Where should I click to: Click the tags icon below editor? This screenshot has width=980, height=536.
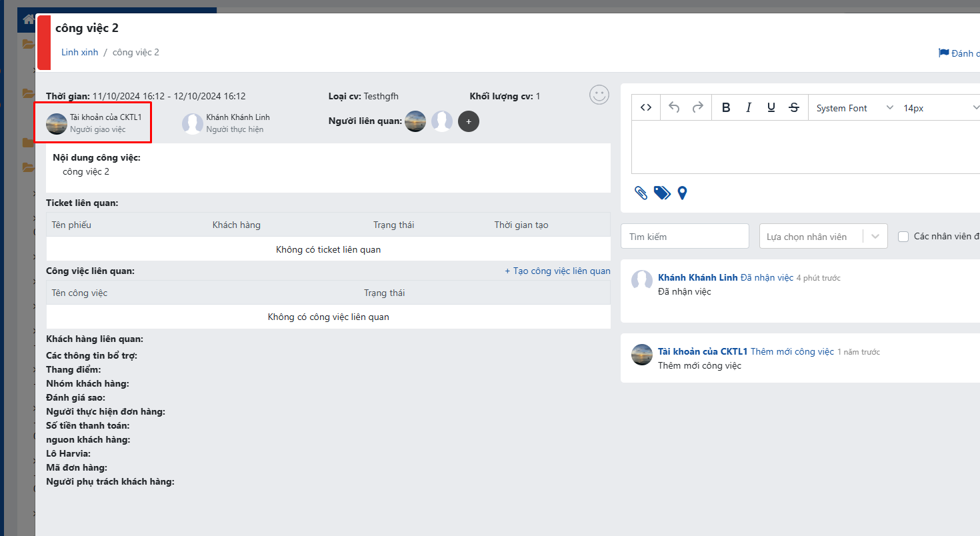point(661,193)
